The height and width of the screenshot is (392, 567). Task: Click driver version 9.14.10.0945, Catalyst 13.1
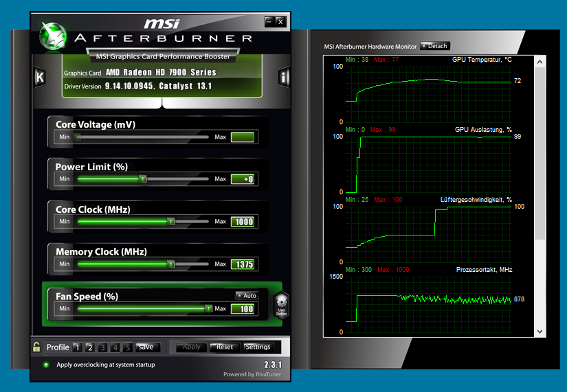click(158, 86)
